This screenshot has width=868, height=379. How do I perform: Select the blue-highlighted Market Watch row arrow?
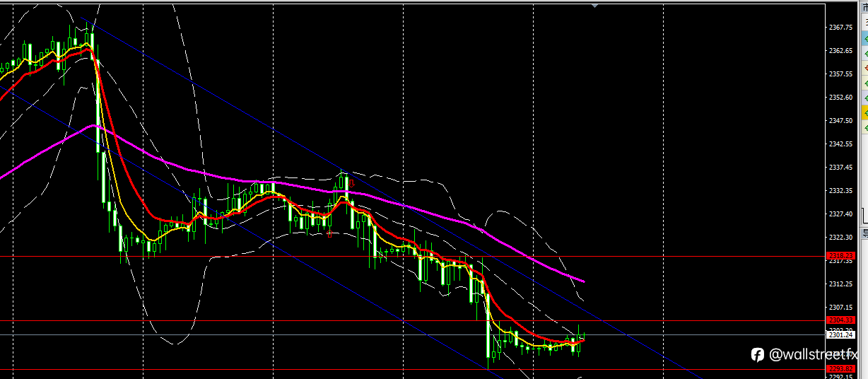pyautogui.click(x=865, y=38)
